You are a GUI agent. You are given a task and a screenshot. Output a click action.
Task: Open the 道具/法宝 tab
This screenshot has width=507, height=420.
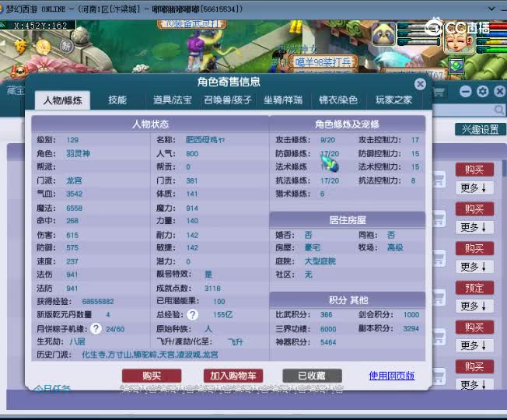point(173,100)
